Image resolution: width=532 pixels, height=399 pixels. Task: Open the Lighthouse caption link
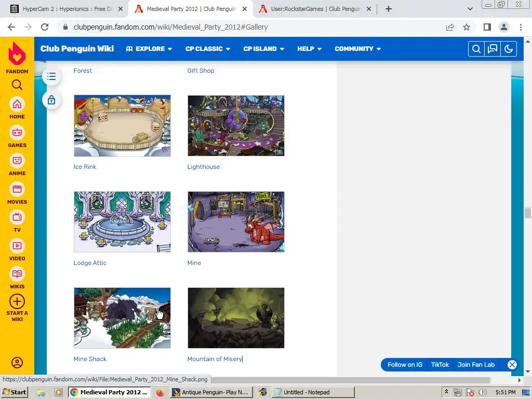pos(204,167)
